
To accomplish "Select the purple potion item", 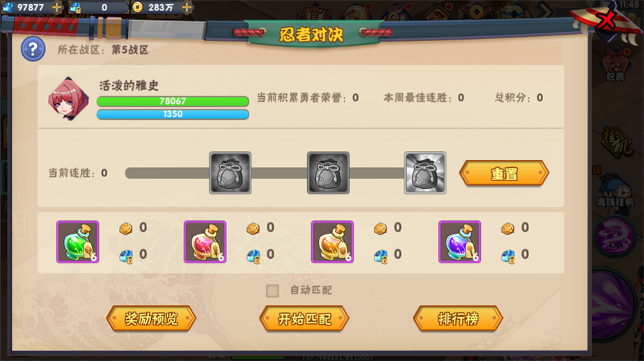I will 460,242.
